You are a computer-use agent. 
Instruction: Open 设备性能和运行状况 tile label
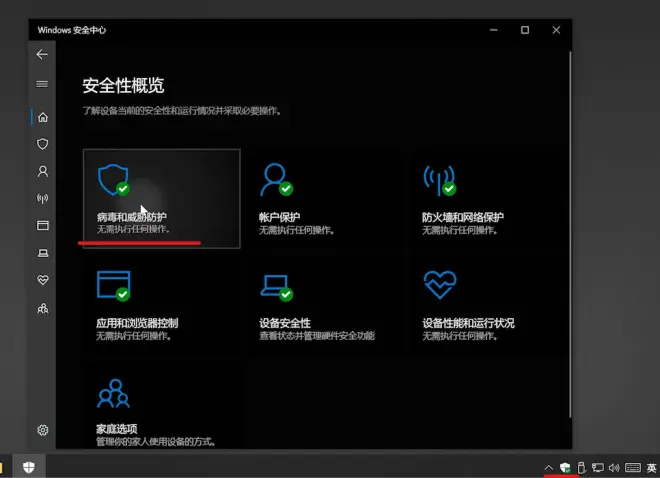coord(468,323)
